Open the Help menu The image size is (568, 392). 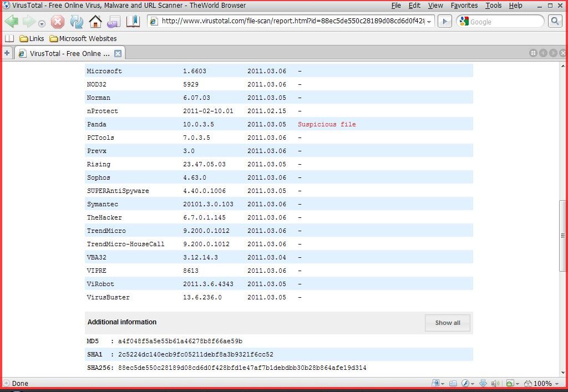pos(515,6)
